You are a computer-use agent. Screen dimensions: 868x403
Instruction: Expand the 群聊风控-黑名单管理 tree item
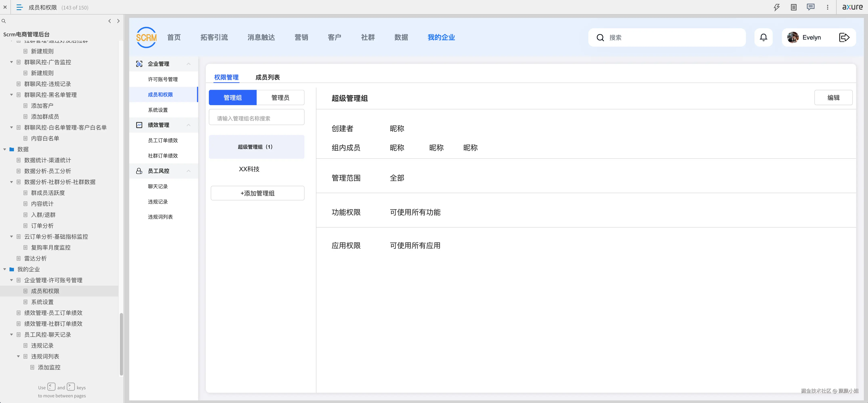tap(11, 95)
